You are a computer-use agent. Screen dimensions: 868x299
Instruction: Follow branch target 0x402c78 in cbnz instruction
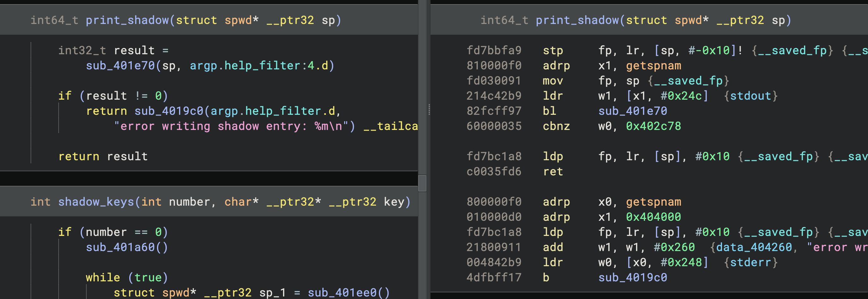[653, 126]
